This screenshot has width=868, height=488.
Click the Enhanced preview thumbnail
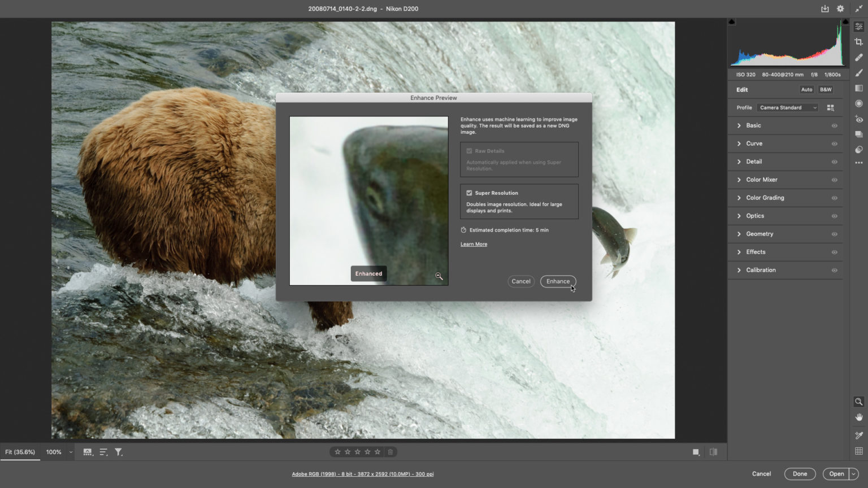[368, 201]
